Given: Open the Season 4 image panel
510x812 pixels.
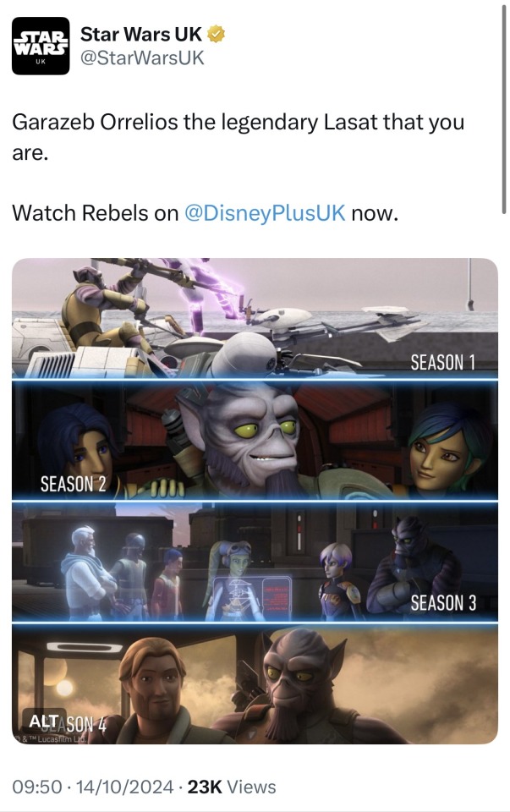Looking at the screenshot, I should tap(255, 684).
